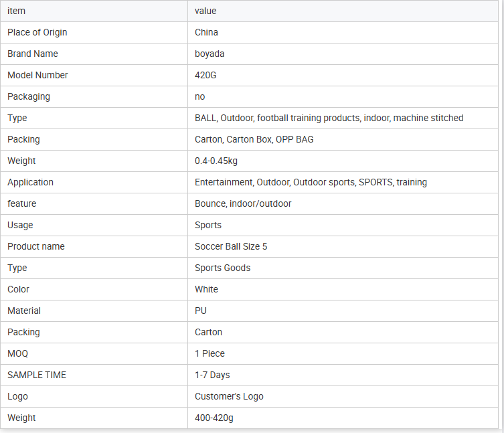The height and width of the screenshot is (433, 504).
Task: Click the 'Bounce, indoor/outdoor' feature value
Action: (243, 203)
